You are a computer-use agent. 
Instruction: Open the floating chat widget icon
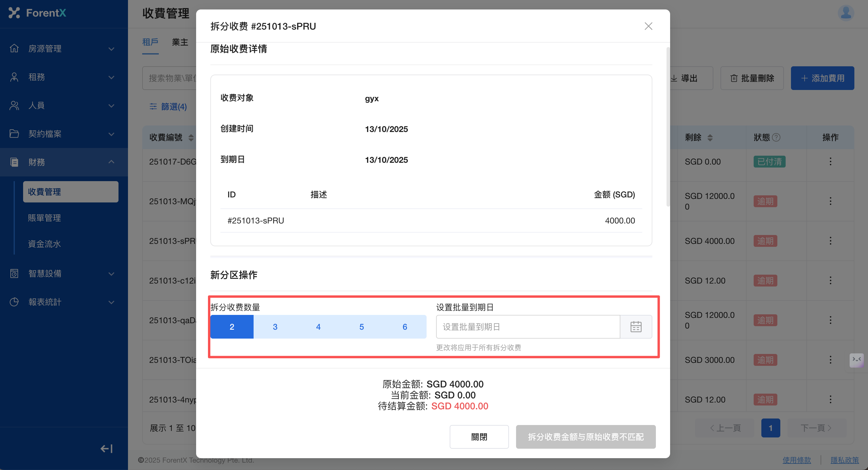point(856,360)
